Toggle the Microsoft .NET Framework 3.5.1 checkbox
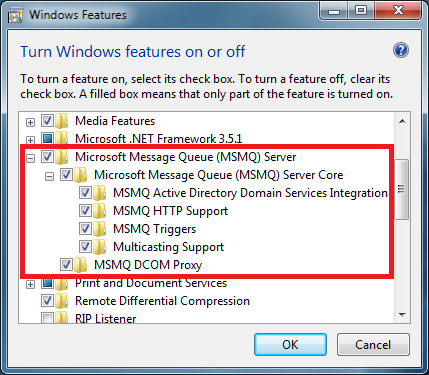This screenshot has width=429, height=375. point(47,138)
